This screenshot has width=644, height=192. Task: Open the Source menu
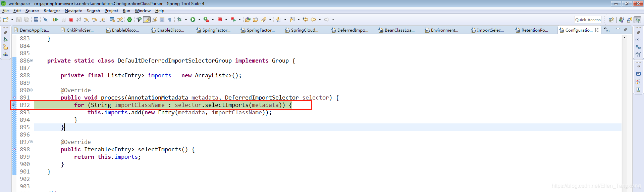32,11
